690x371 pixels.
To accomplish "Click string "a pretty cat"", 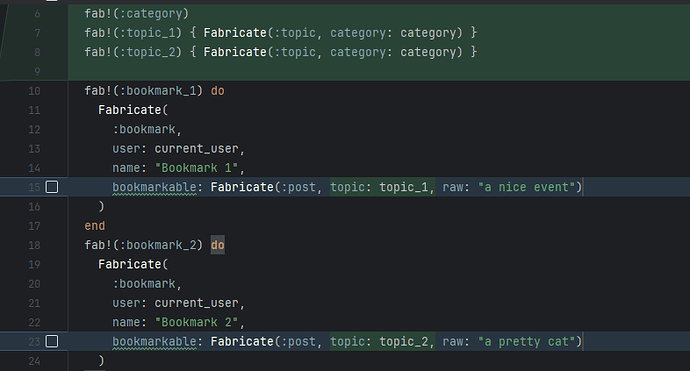I will pyautogui.click(x=527, y=342).
